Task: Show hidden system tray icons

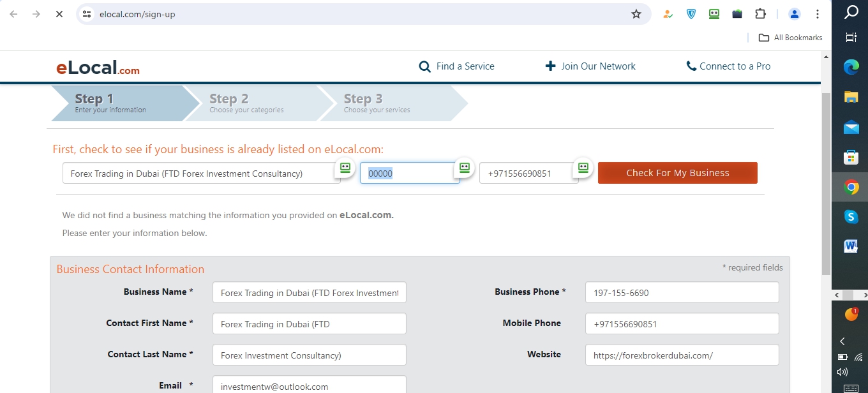Action: pos(842,341)
